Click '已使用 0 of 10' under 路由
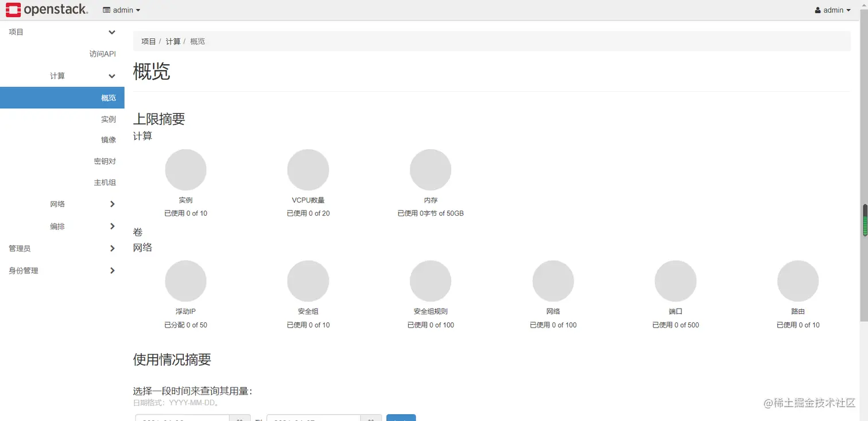Screen dimensions: 868x421 (x=798, y=325)
